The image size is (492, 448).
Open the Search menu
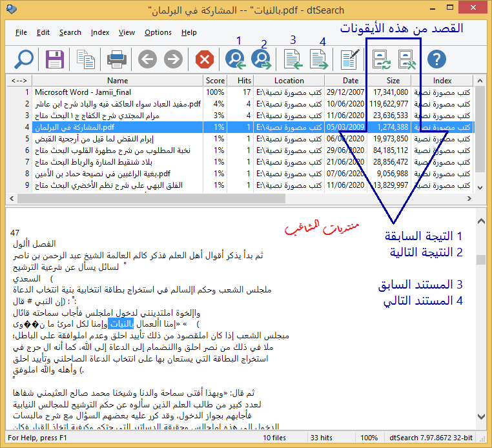70,32
